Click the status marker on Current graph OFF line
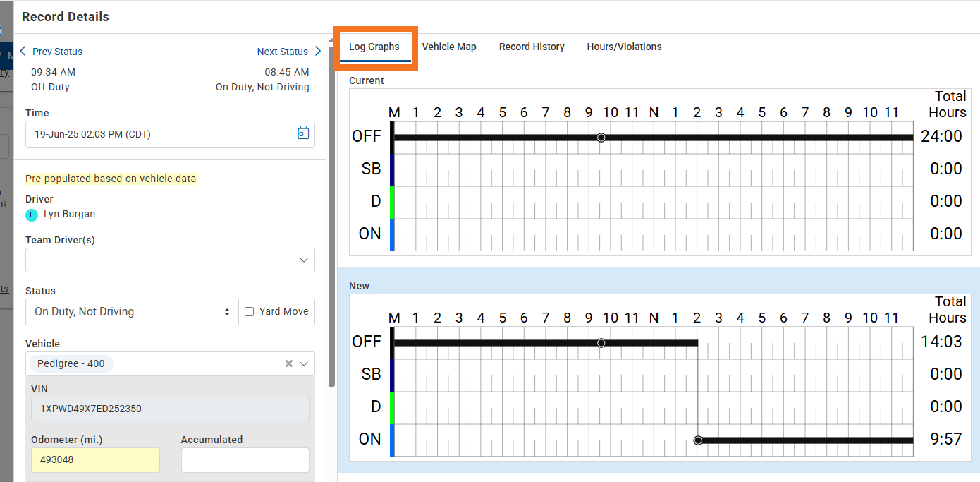Viewport: 980px width, 482px height. point(601,138)
